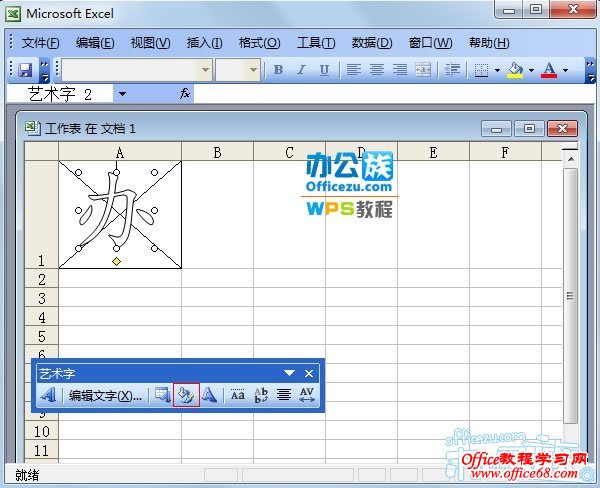Screen dimensions: 600x488
Task: Expand Name Box dropdown arrow
Action: coord(122,94)
